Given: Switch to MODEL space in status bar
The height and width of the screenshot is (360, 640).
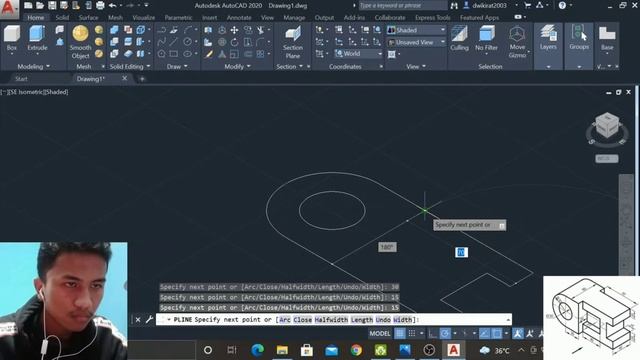Looking at the screenshot, I should 380,333.
